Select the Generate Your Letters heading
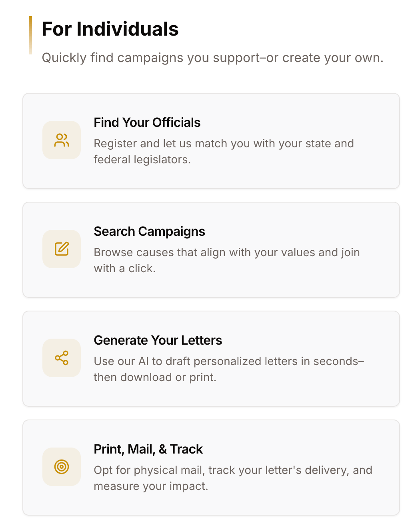The height and width of the screenshot is (530, 420). point(158,340)
